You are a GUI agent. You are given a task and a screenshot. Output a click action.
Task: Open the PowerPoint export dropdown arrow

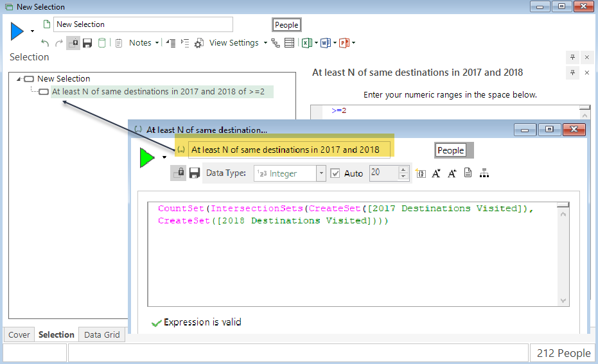(353, 43)
